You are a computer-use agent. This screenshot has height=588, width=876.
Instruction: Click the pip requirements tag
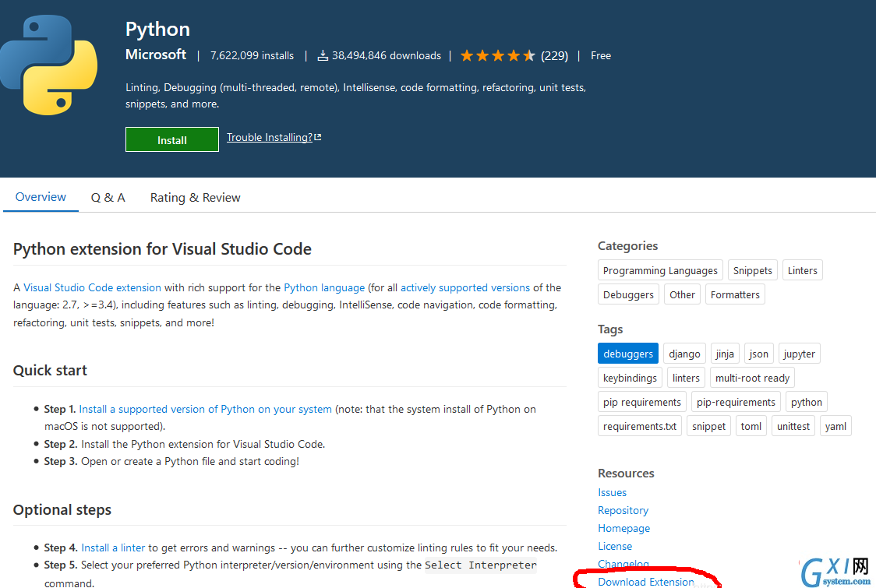(642, 402)
